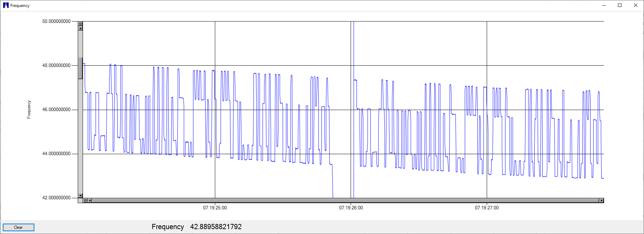644x234 pixels.
Task: Click the vertical scrollbar up arrow
Action: [x=80, y=28]
